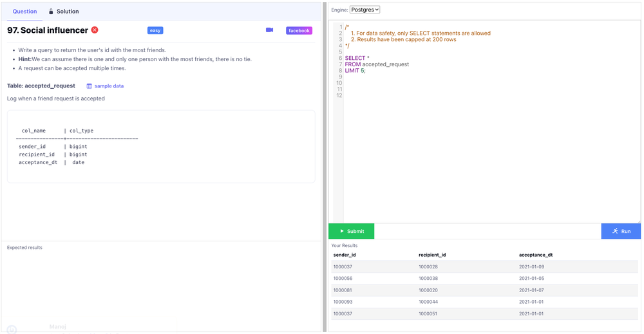Click the vertical divider between the panes

(x=325, y=167)
